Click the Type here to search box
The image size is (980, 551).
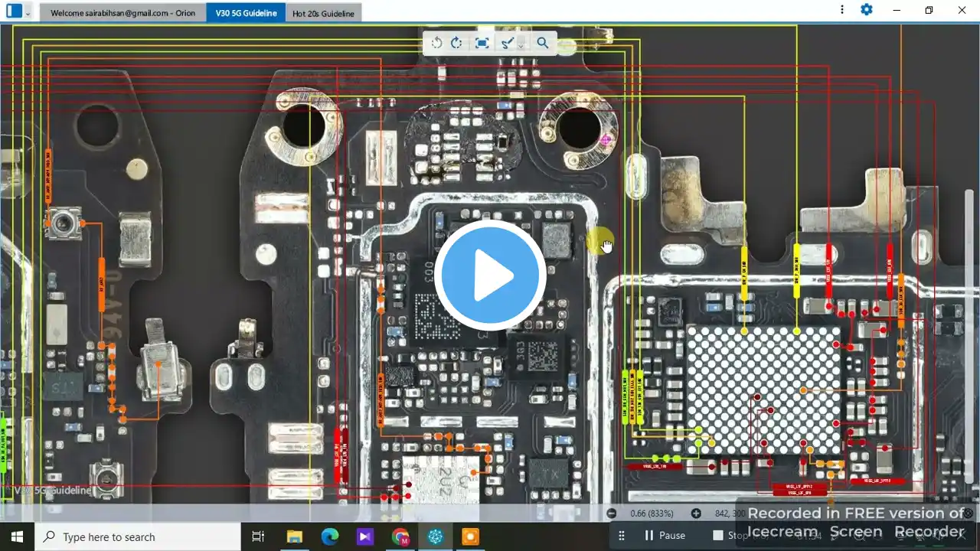pyautogui.click(x=138, y=536)
